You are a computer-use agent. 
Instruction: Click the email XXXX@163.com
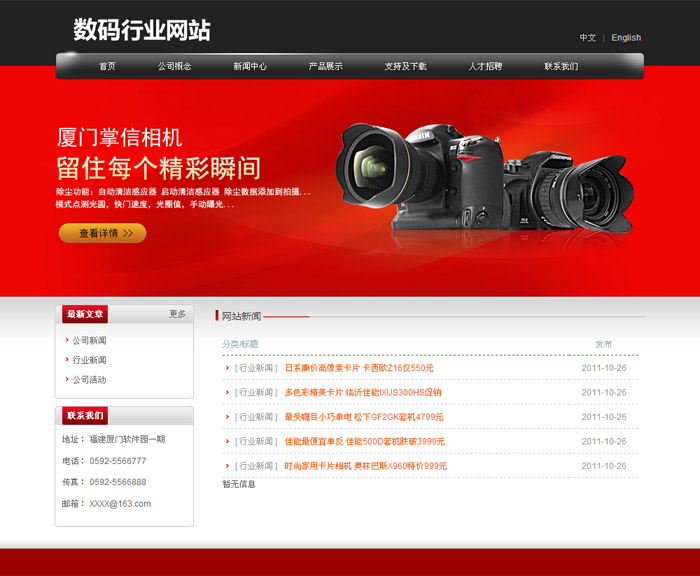click(x=120, y=504)
